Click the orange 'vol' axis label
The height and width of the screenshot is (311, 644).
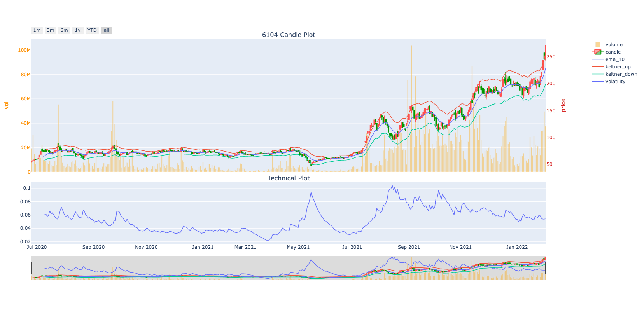click(6, 105)
